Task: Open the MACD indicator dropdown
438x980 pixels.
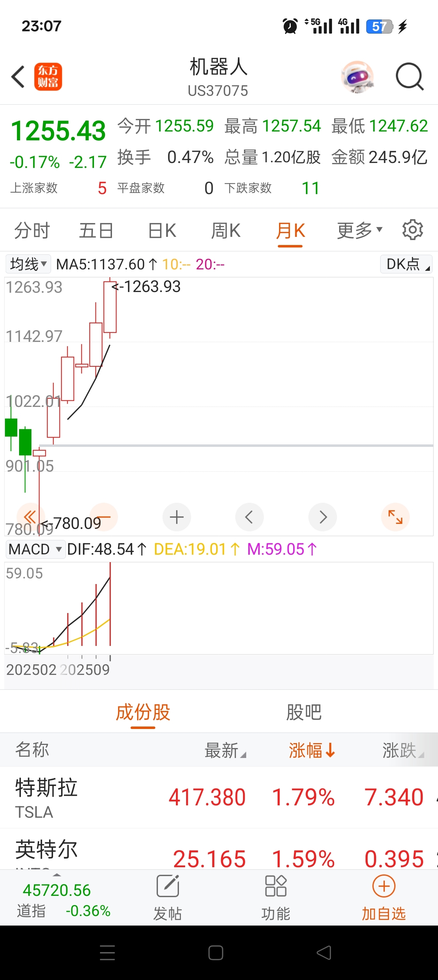Action: click(x=35, y=549)
